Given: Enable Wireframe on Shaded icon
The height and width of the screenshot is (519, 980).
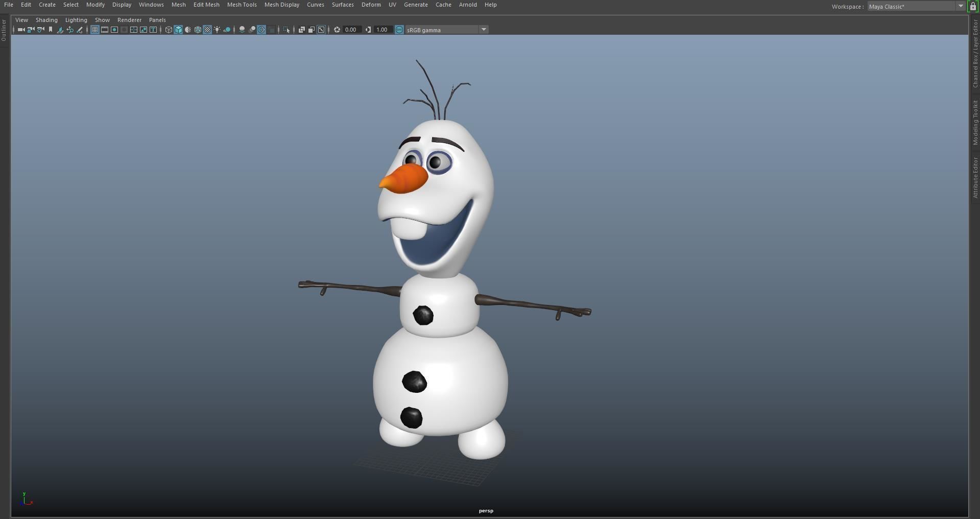Looking at the screenshot, I should [198, 30].
